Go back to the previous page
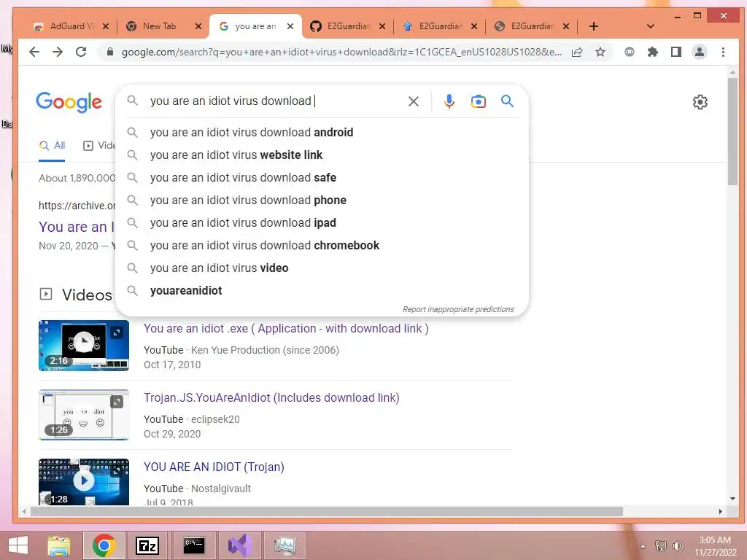 [34, 52]
